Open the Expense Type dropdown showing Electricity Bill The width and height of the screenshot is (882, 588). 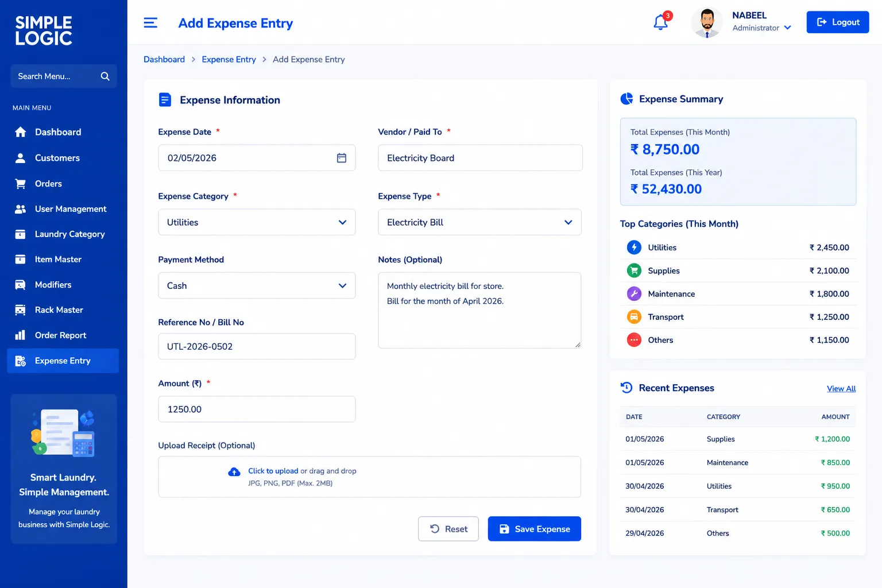tap(480, 222)
